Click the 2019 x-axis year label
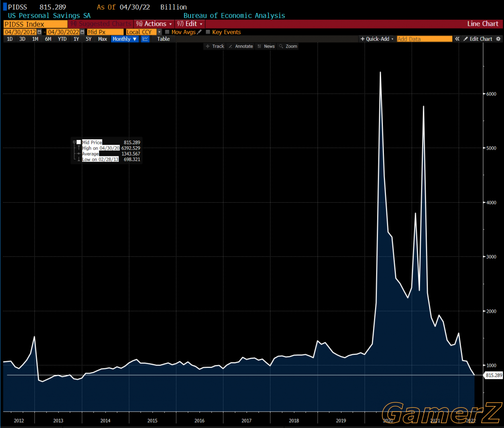 pos(341,420)
